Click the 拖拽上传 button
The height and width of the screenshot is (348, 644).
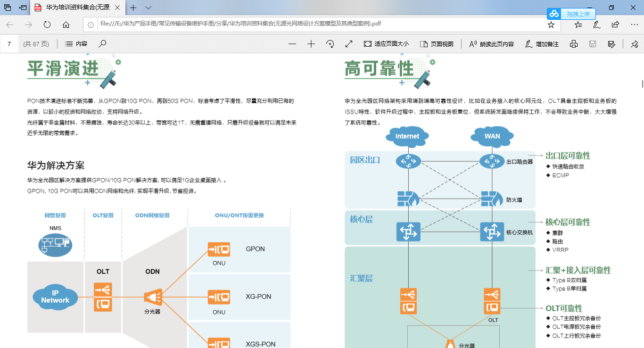pyautogui.click(x=578, y=14)
